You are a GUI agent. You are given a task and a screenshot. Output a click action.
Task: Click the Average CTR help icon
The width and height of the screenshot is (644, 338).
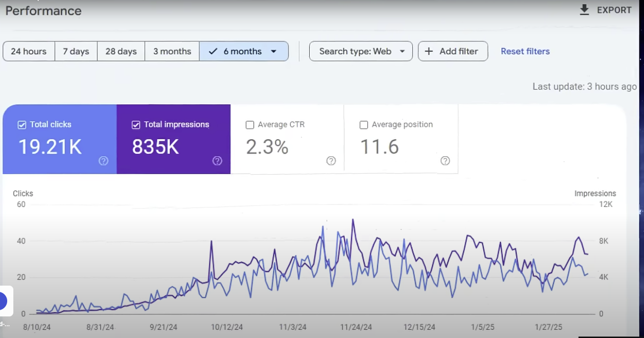331,161
